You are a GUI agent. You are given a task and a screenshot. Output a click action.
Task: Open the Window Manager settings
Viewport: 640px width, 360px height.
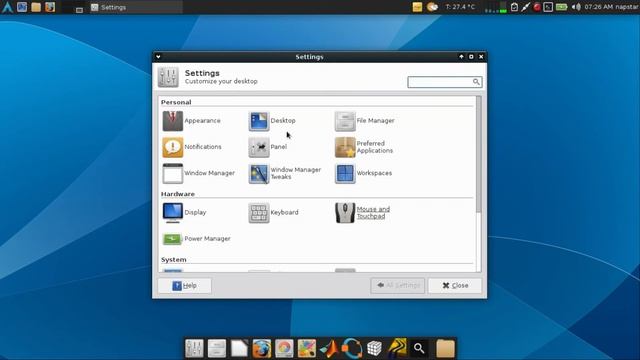(x=198, y=173)
